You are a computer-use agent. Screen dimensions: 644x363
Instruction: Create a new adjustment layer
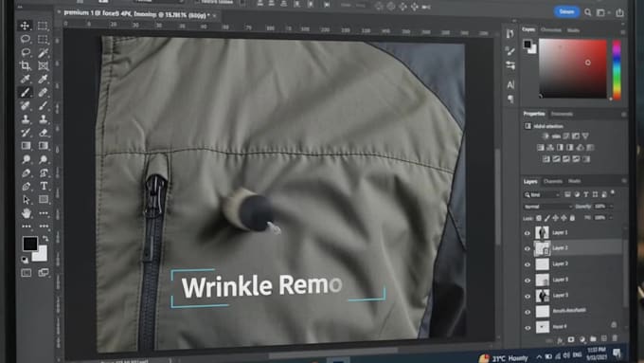[x=582, y=339]
